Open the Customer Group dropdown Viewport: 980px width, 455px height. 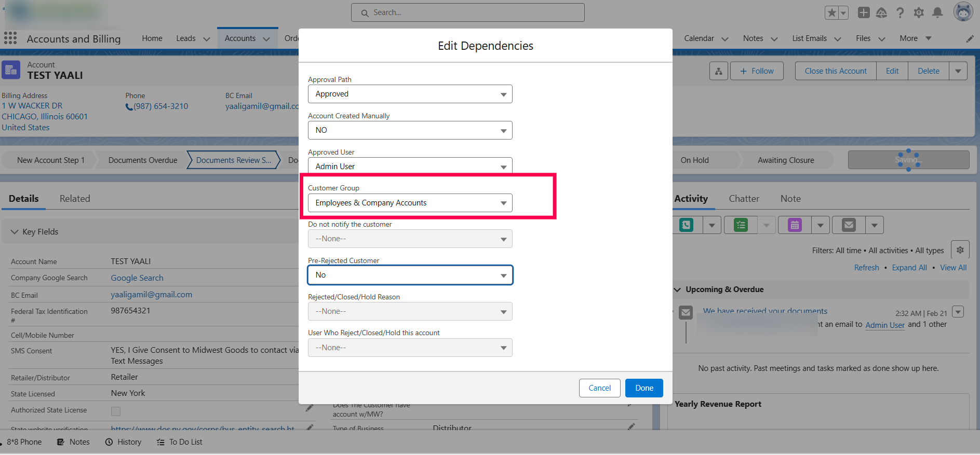click(x=410, y=203)
